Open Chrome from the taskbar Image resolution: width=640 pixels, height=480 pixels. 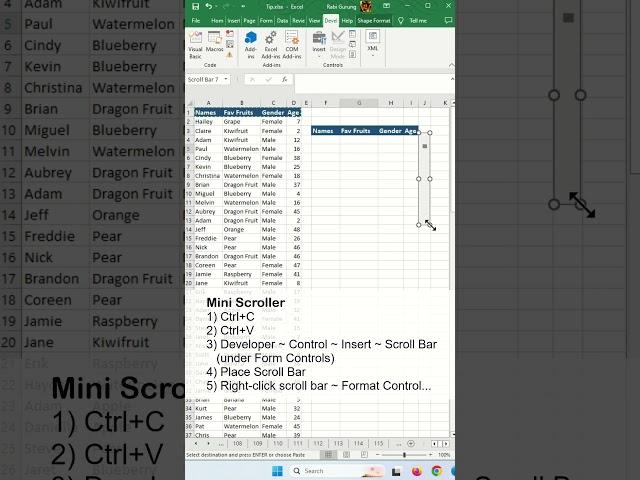436,471
